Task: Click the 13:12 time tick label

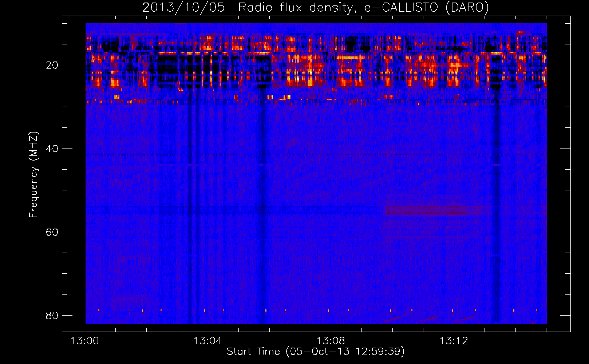Action: coord(454,341)
